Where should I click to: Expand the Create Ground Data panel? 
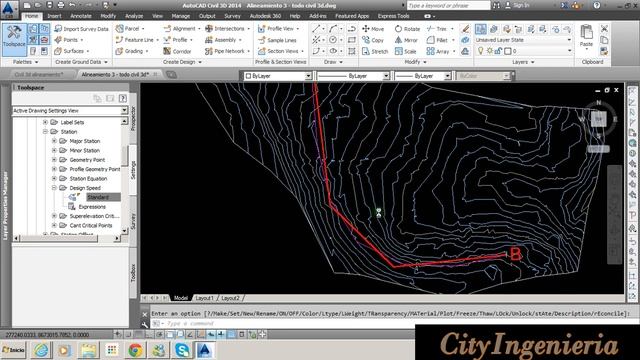pos(81,62)
